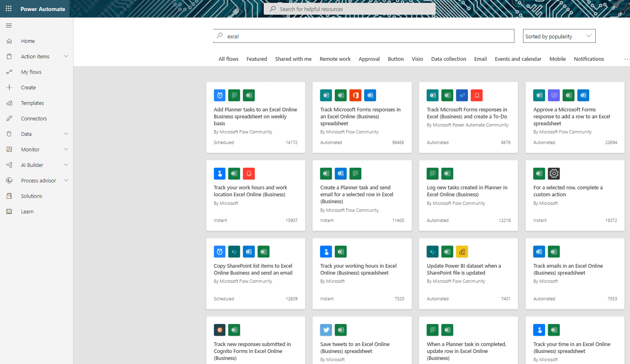Click the gear icon on custom action card
This screenshot has height=364, width=630.
[554, 173]
